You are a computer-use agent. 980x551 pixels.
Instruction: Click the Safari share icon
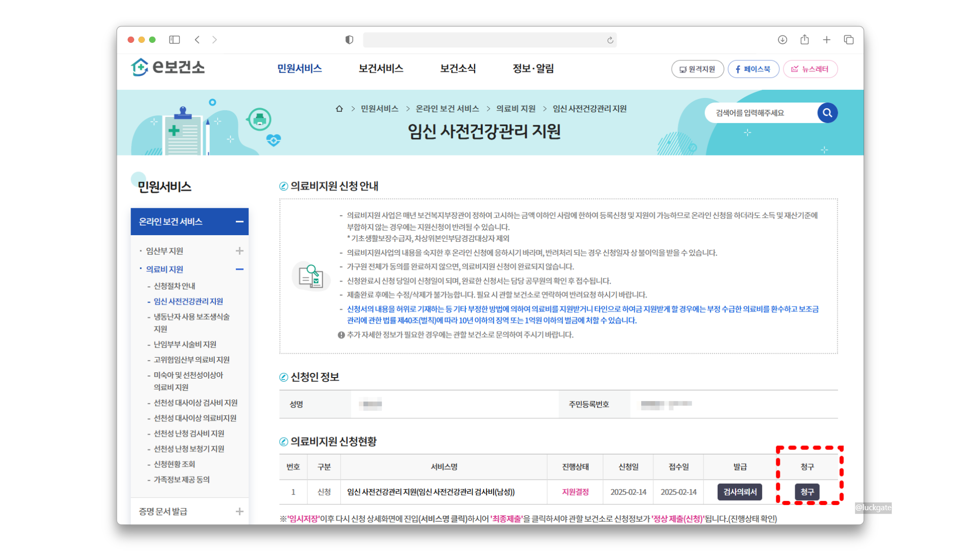click(804, 40)
